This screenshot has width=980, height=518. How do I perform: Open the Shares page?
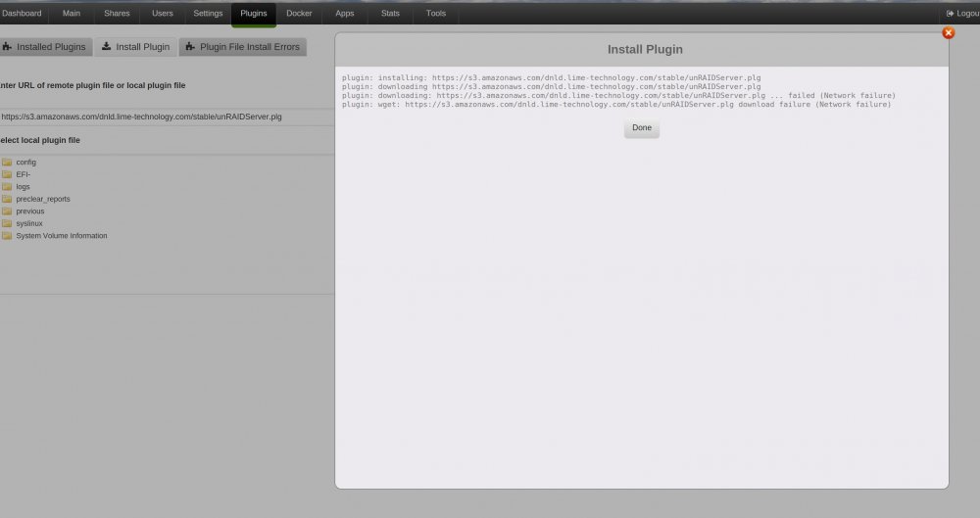pyautogui.click(x=117, y=13)
